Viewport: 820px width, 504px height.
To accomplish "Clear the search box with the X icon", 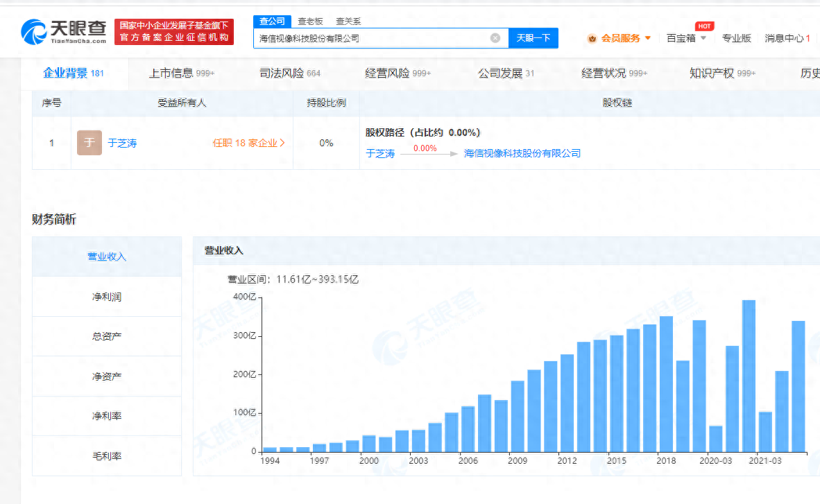I will point(495,38).
